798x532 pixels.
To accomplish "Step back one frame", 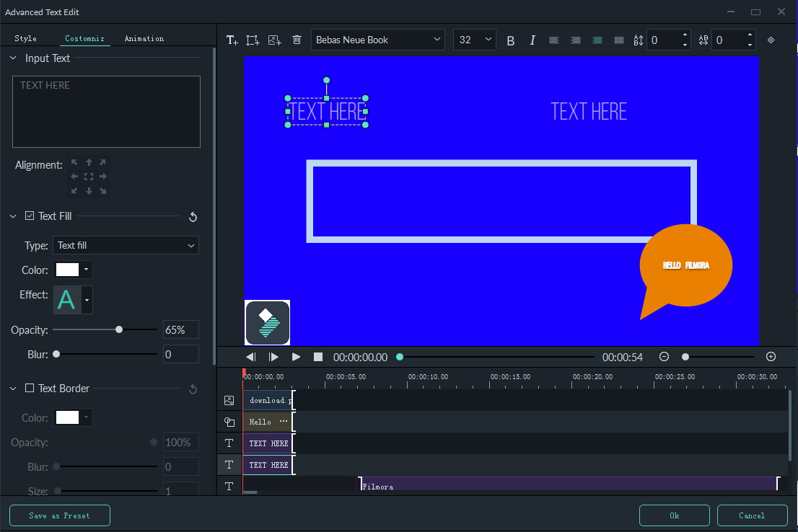I will click(250, 357).
